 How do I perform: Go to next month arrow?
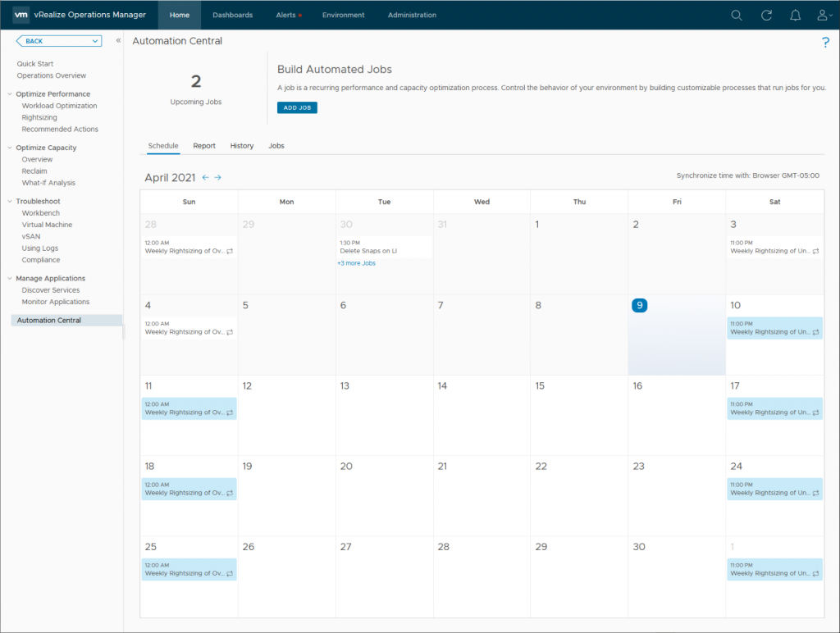click(217, 177)
